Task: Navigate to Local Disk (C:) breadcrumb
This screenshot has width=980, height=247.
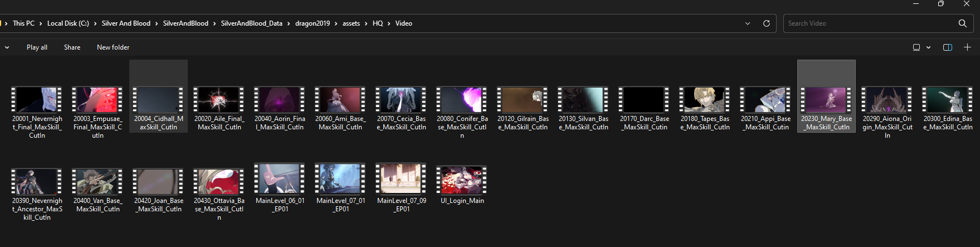Action: (68, 23)
